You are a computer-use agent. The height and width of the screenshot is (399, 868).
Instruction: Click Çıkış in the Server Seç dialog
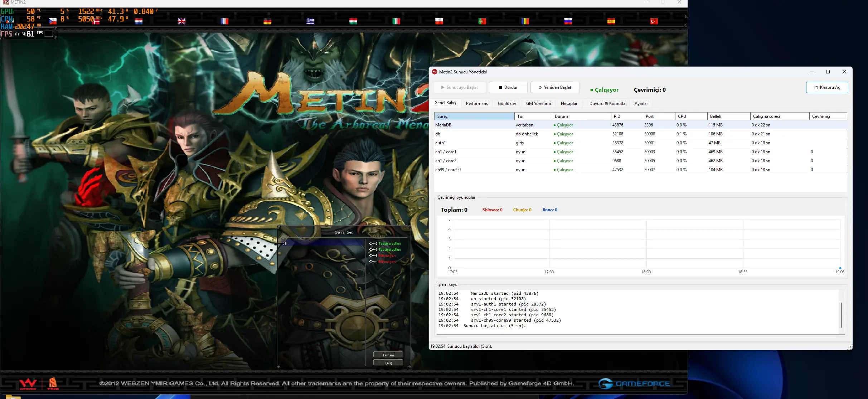click(388, 363)
